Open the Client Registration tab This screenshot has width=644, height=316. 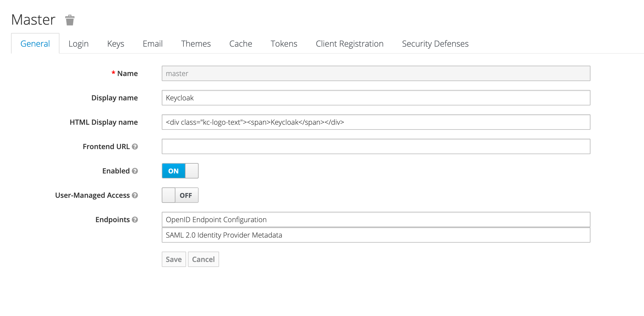tap(349, 44)
